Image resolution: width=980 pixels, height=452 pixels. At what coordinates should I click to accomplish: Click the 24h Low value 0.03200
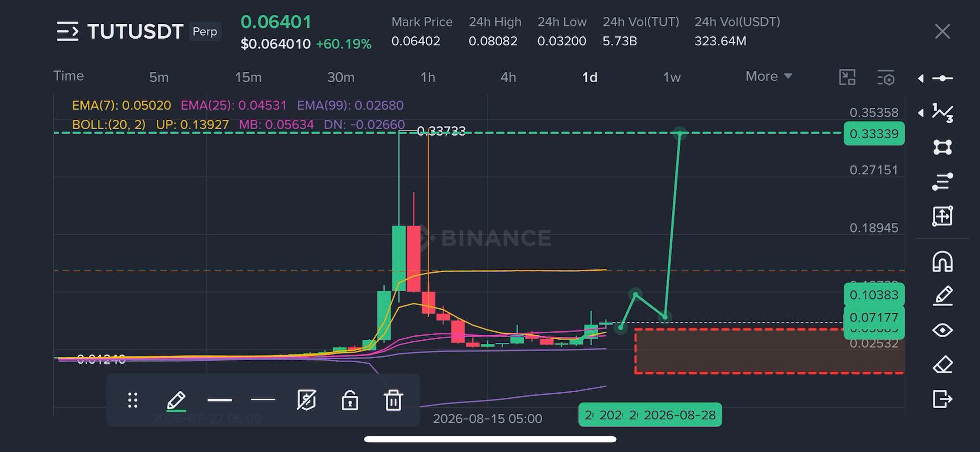561,41
